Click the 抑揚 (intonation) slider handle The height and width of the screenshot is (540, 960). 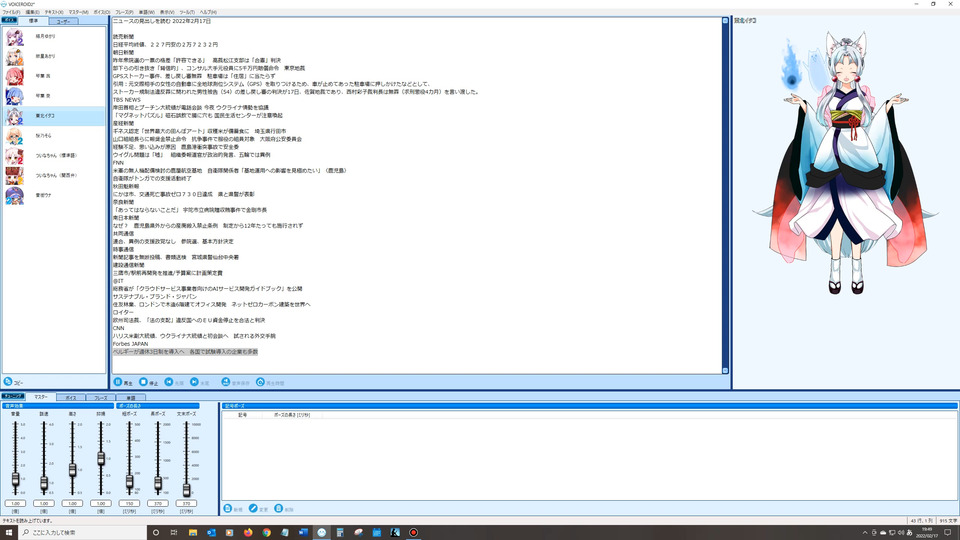[101, 458]
